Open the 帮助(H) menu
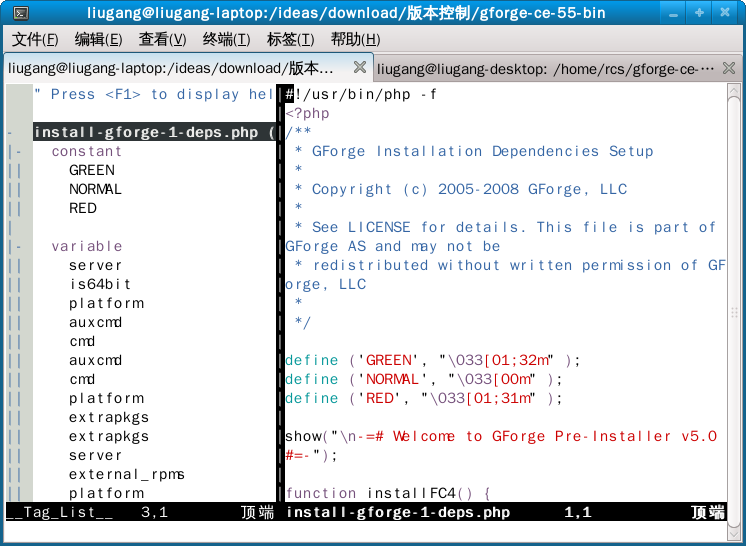This screenshot has height=546, width=746. [x=355, y=39]
